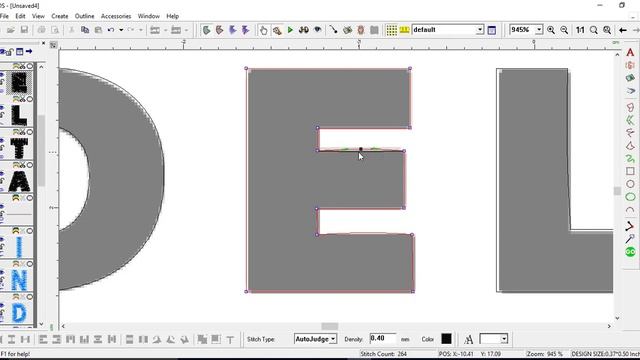Click the zoom in magnifier
The height and width of the screenshot is (360, 640).
click(x=551, y=30)
